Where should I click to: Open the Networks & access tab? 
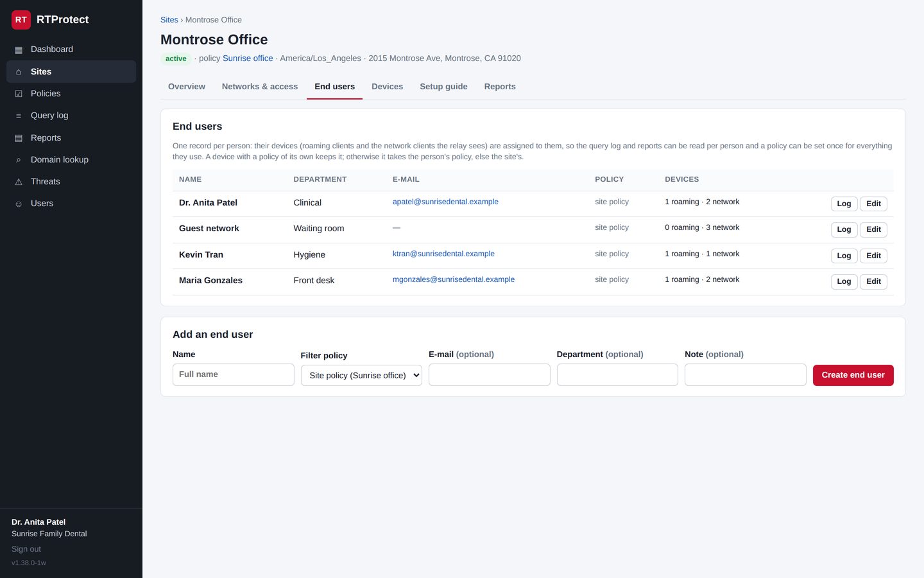pos(260,87)
